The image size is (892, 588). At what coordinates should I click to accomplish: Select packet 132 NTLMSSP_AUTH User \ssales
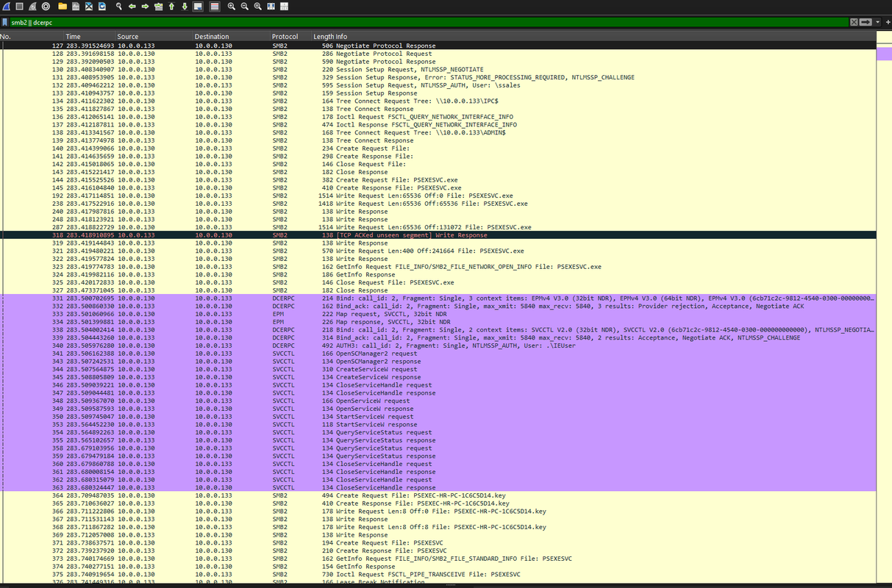[x=438, y=85]
